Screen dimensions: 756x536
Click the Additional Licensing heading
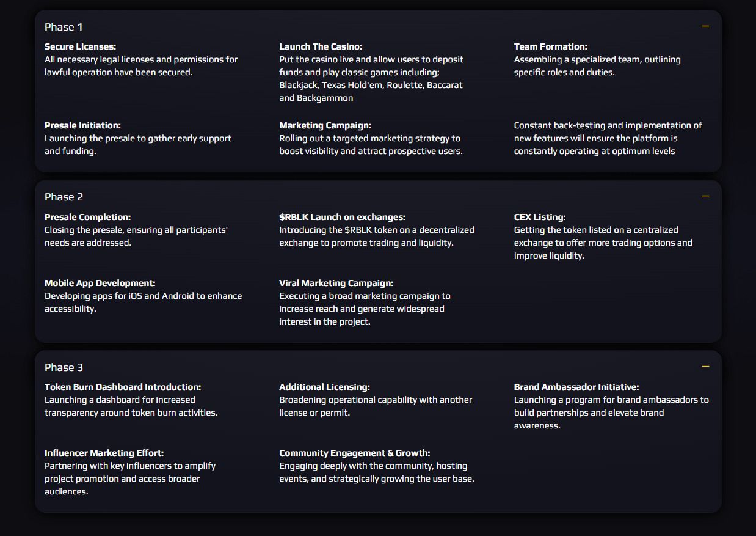point(324,387)
